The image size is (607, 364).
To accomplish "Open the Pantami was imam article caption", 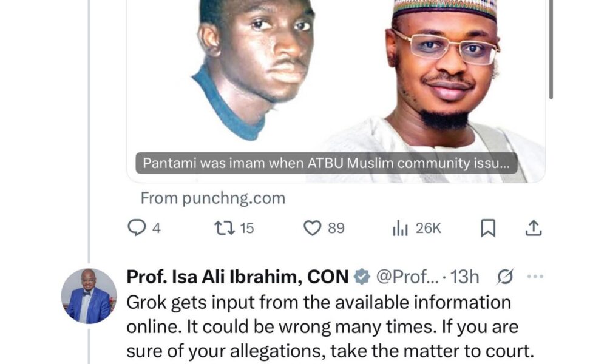I will (327, 163).
